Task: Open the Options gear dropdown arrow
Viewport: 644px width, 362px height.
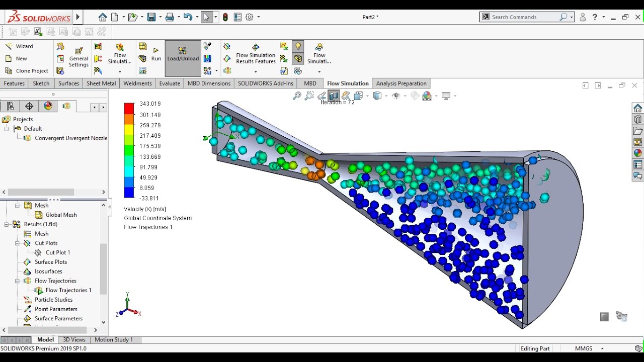Action: (x=259, y=17)
